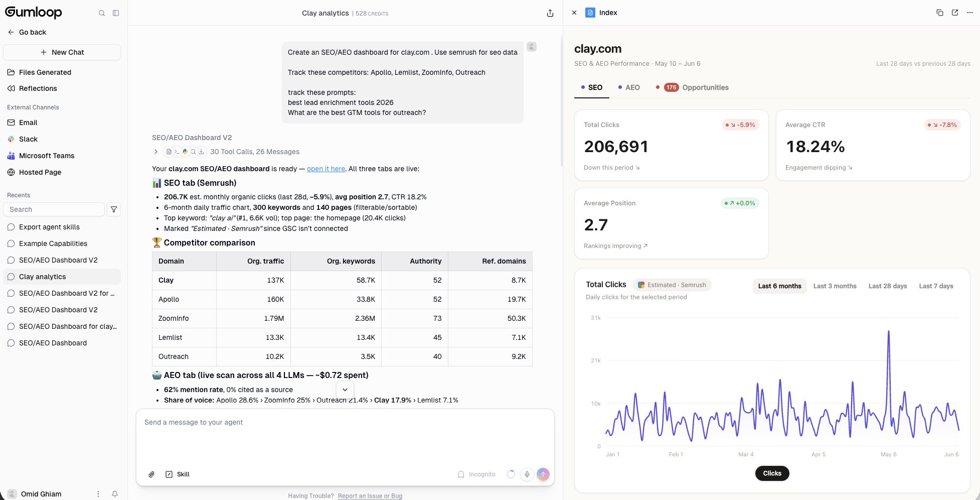Expand the 30 Tool Calls details

tap(156, 152)
